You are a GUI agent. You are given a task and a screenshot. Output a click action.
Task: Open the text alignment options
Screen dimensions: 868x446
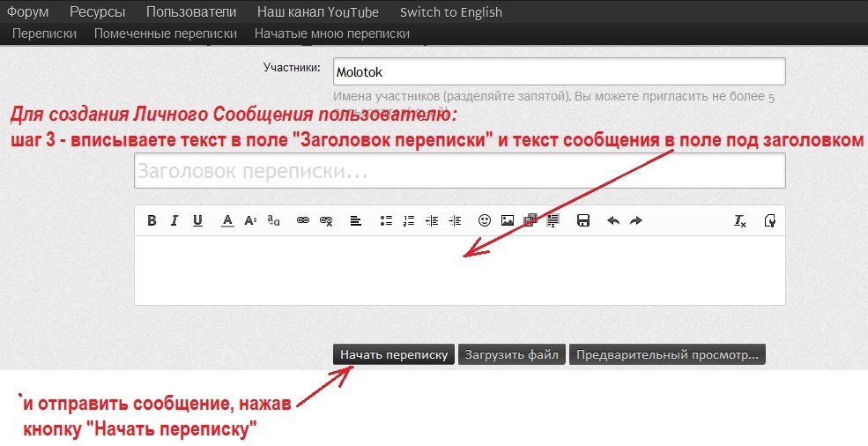click(x=356, y=221)
